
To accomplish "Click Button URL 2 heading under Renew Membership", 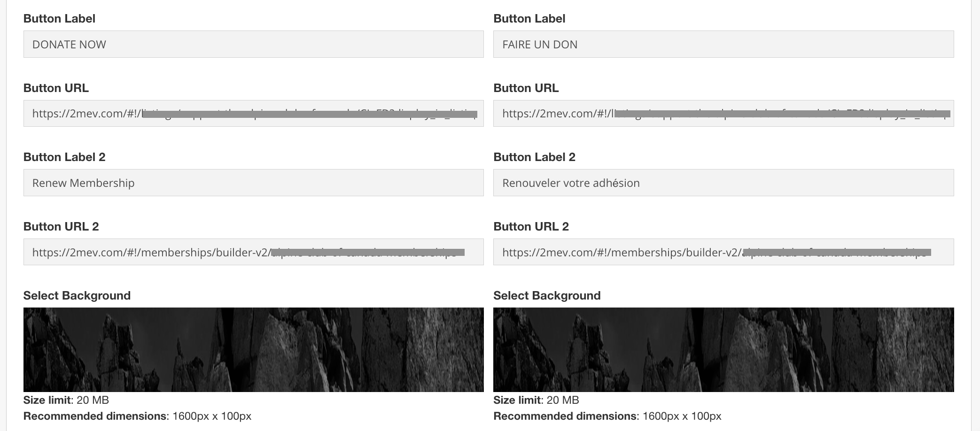I will click(x=61, y=226).
